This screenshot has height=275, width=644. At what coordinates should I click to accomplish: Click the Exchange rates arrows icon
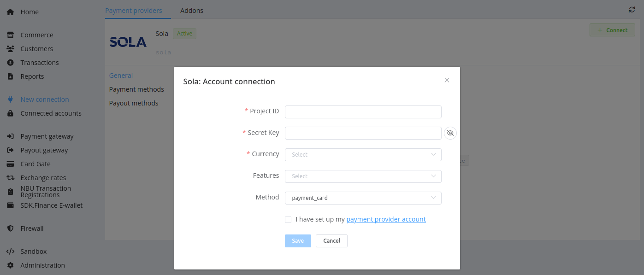(10, 178)
